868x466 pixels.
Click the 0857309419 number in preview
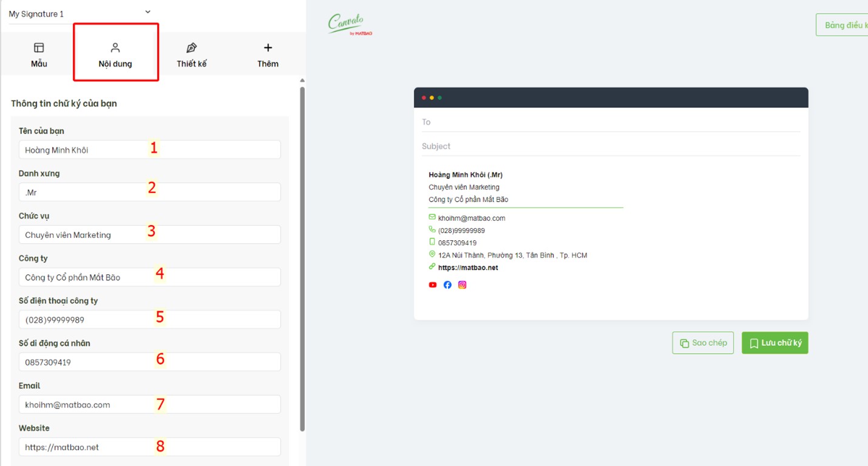(457, 243)
